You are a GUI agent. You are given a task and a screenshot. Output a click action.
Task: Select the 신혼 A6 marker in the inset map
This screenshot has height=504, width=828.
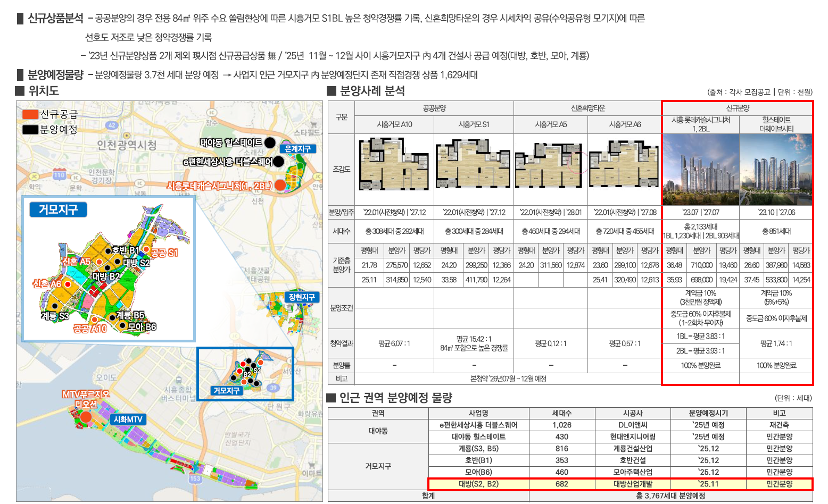point(68,284)
